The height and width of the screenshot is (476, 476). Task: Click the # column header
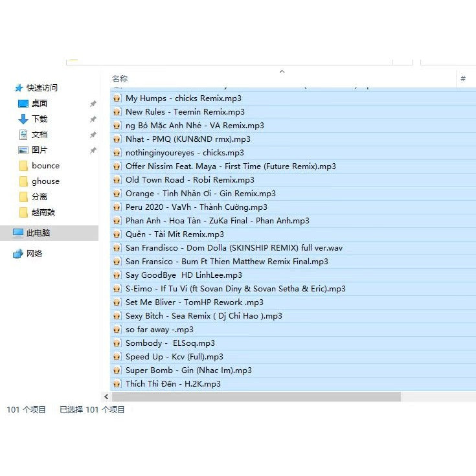463,78
